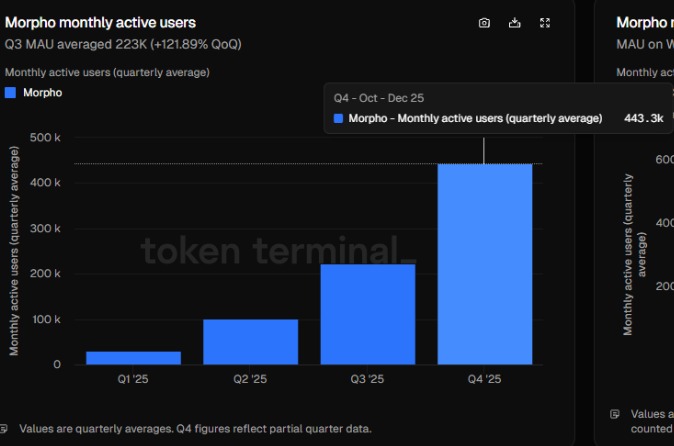This screenshot has height=446, width=674.
Task: Click the '200 k' y-axis label
Action: click(45, 274)
